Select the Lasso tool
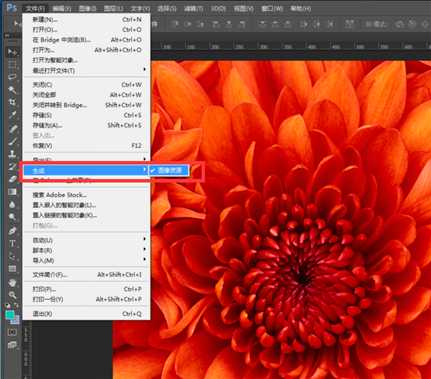Image resolution: width=431 pixels, height=379 pixels. coord(12,77)
